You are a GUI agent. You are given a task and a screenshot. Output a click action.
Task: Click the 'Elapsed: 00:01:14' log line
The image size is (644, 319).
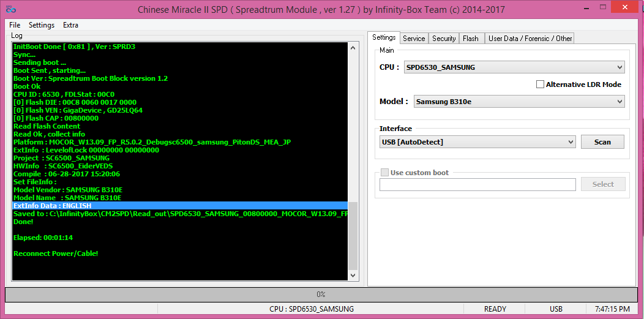click(43, 238)
